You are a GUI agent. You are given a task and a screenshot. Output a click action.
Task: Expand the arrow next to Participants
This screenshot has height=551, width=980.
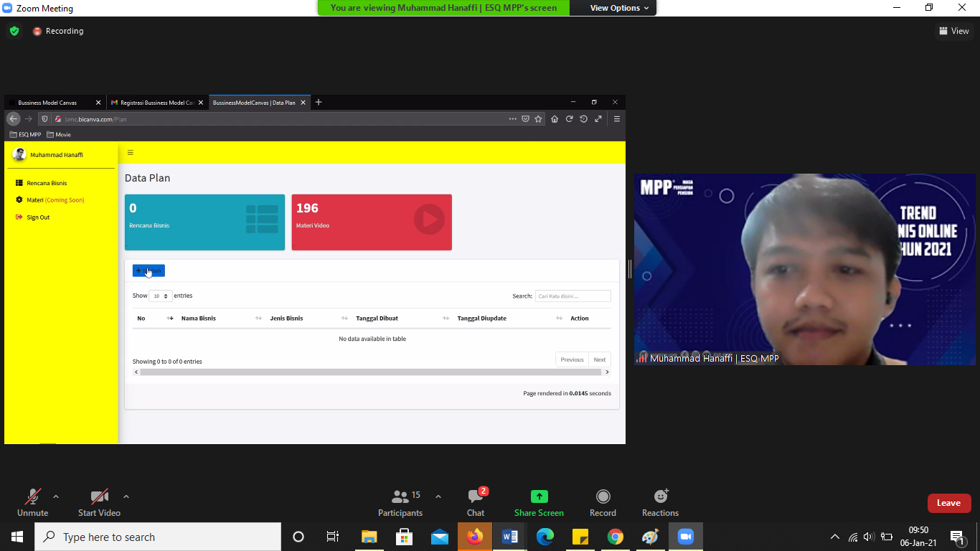(438, 496)
